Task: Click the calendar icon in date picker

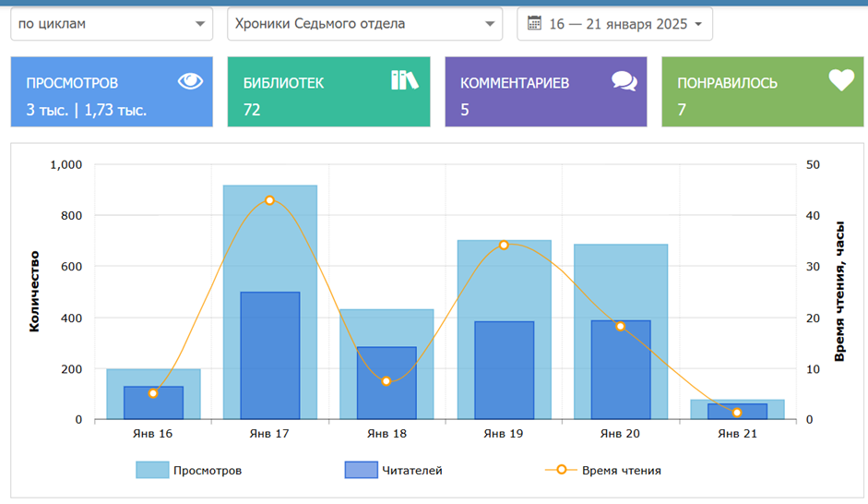Action: coord(534,23)
